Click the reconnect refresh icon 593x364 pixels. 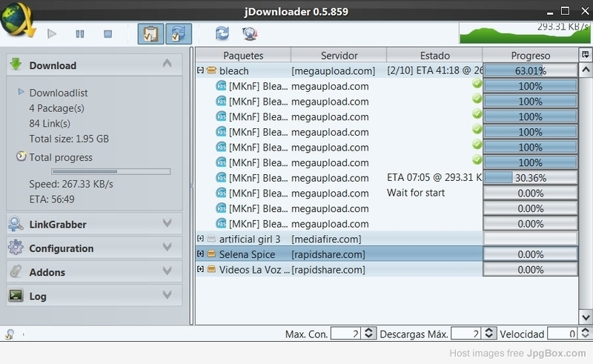[222, 33]
